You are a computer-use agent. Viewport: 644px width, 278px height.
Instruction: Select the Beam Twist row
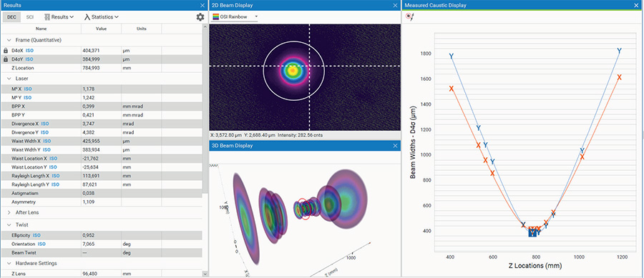tap(102, 253)
